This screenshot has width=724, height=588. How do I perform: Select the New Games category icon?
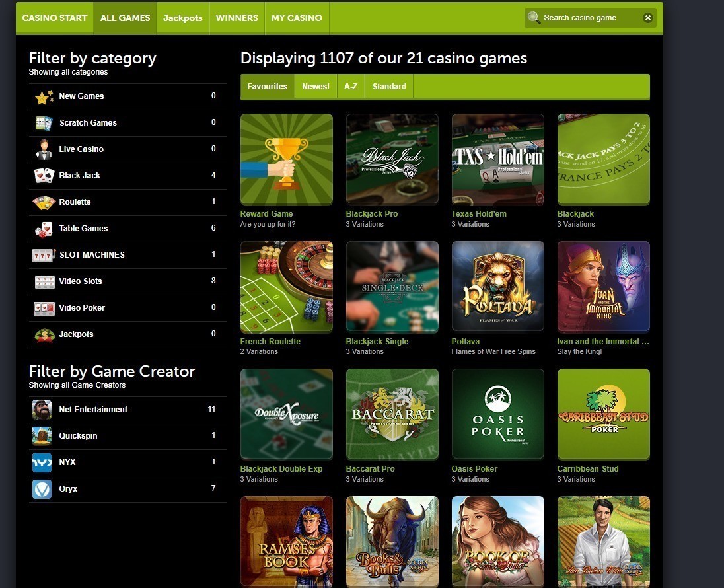coord(42,96)
